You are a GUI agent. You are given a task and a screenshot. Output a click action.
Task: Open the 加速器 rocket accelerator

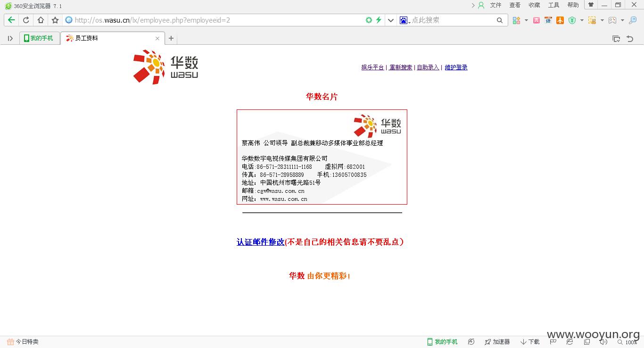tap(497, 342)
